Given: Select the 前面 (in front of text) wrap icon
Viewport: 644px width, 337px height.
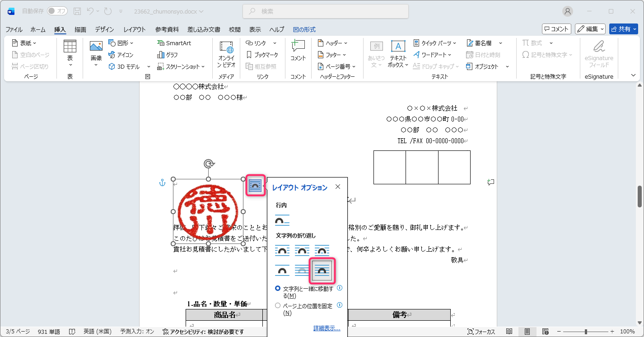Looking at the screenshot, I should click(x=322, y=271).
